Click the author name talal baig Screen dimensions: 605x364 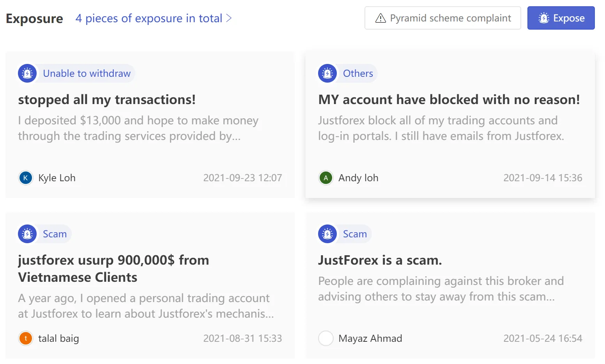click(x=58, y=339)
